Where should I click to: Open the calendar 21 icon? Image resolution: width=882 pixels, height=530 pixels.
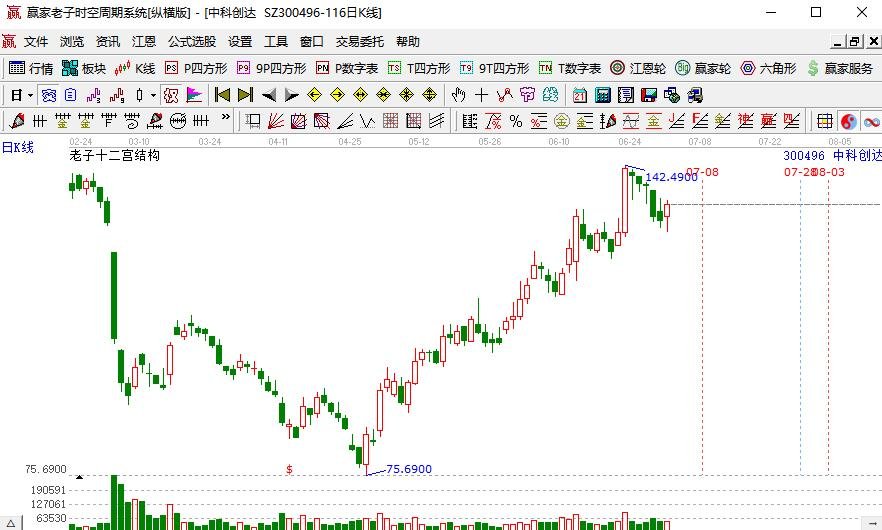click(x=579, y=95)
